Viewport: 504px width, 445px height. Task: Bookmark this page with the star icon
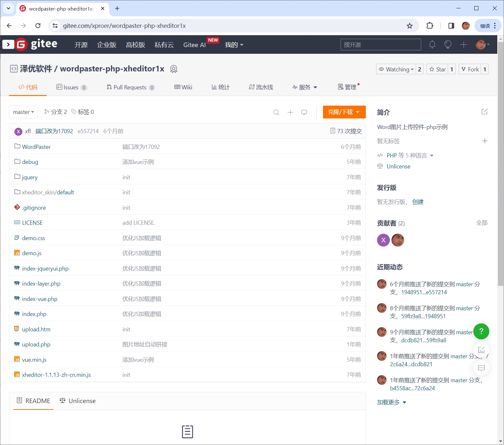[x=410, y=26]
